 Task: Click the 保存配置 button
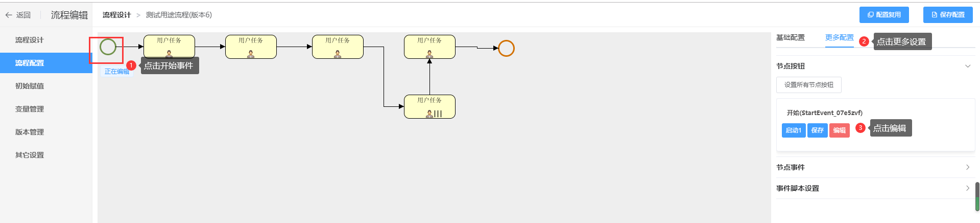pos(947,15)
